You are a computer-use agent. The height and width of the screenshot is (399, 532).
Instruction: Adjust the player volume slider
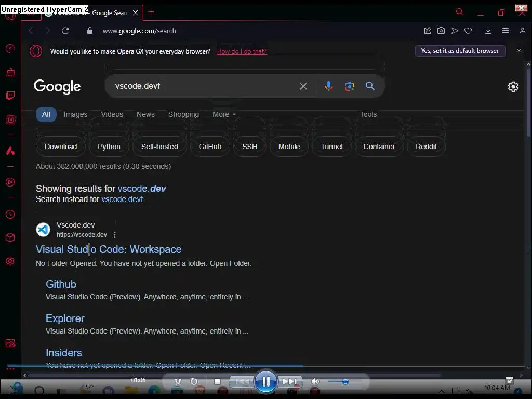tap(345, 382)
